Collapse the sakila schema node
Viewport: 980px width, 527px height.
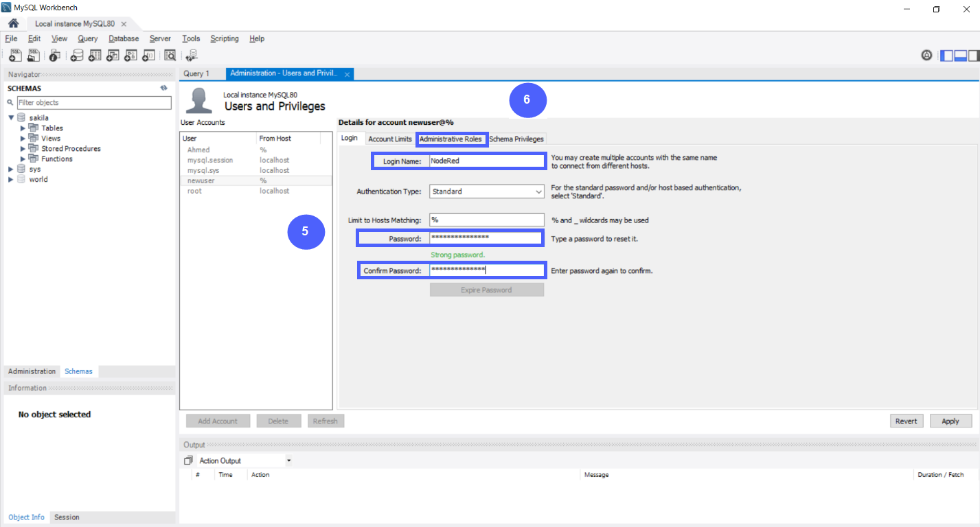coord(11,118)
